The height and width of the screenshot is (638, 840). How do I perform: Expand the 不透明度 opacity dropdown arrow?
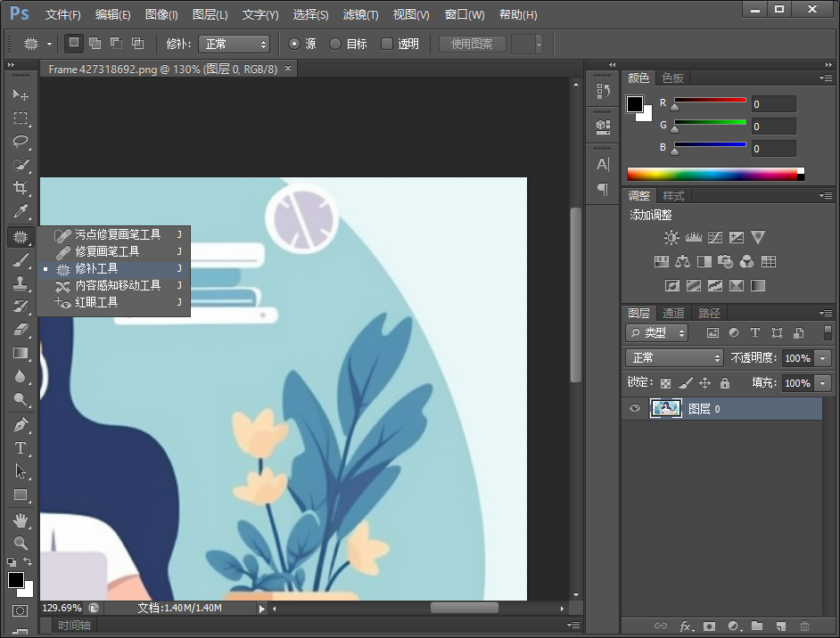click(822, 357)
